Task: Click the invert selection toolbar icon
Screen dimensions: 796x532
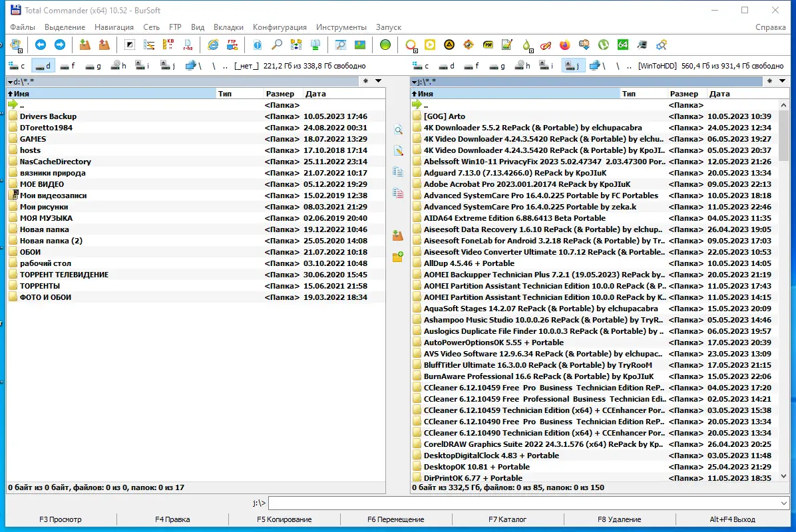Action: [130, 45]
